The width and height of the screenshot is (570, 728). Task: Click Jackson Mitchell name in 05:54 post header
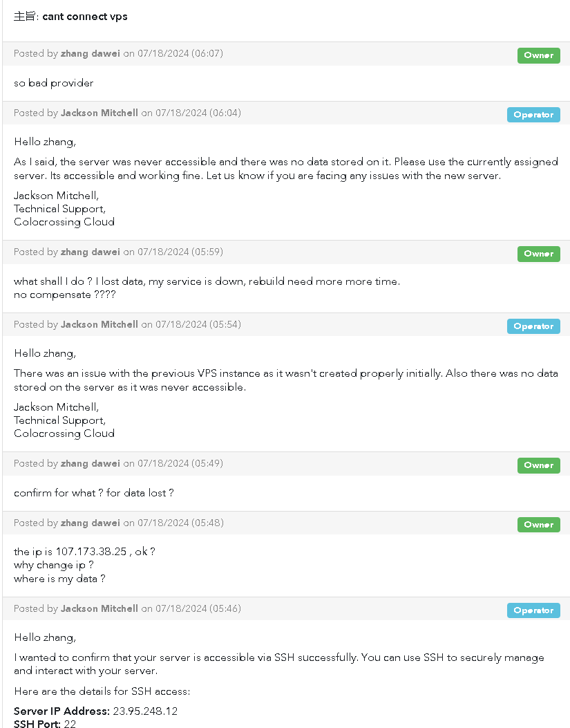[x=99, y=324]
